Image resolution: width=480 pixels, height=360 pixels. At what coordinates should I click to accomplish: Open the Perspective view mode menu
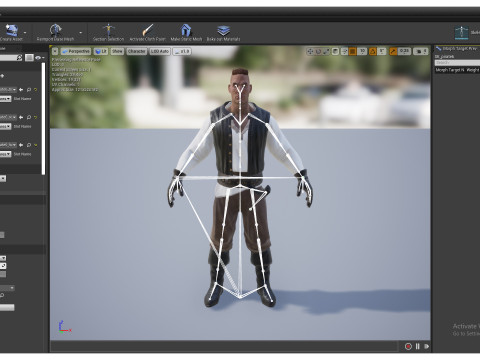tap(76, 51)
